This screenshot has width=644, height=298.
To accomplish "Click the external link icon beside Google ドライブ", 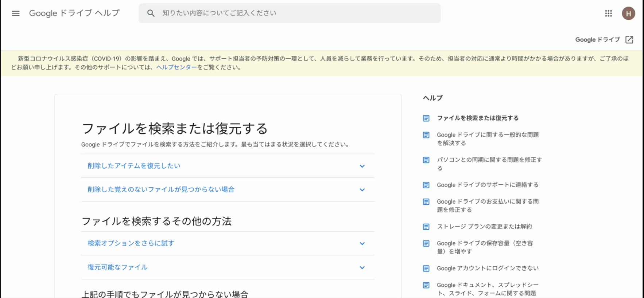I will pyautogui.click(x=629, y=40).
